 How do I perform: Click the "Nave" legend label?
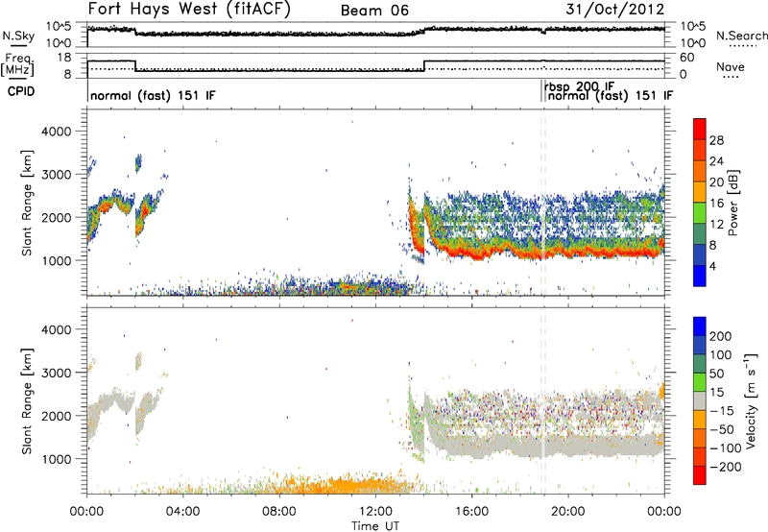click(730, 66)
